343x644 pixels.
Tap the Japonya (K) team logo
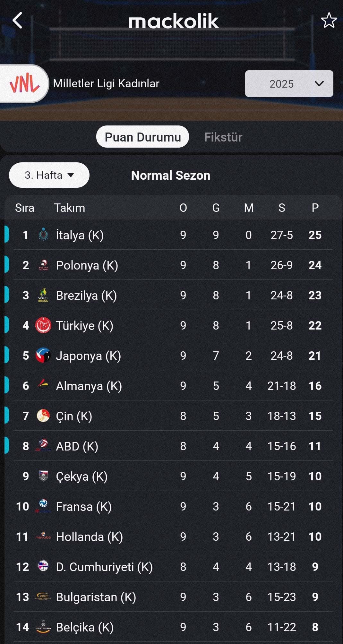click(x=43, y=356)
